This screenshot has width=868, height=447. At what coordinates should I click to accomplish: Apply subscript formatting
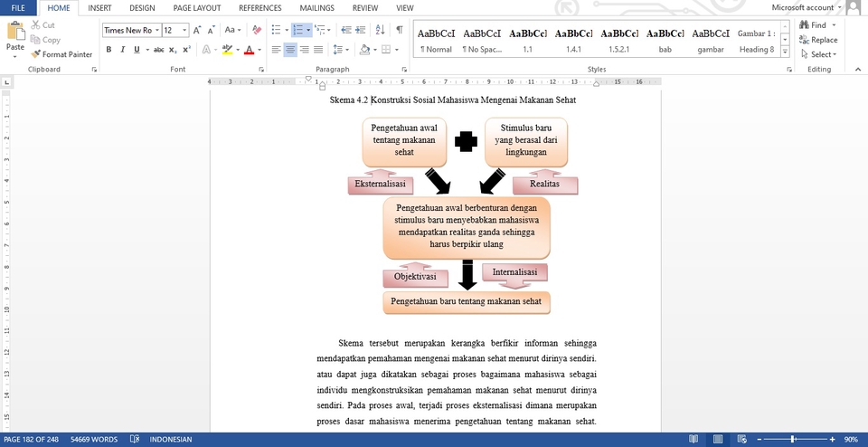173,50
